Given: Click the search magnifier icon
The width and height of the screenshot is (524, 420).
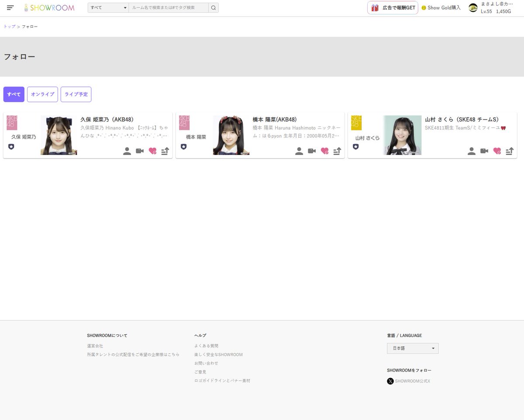Looking at the screenshot, I should coord(214,8).
